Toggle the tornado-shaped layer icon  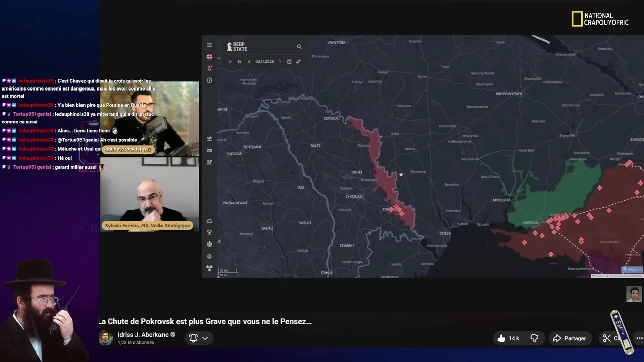209,232
